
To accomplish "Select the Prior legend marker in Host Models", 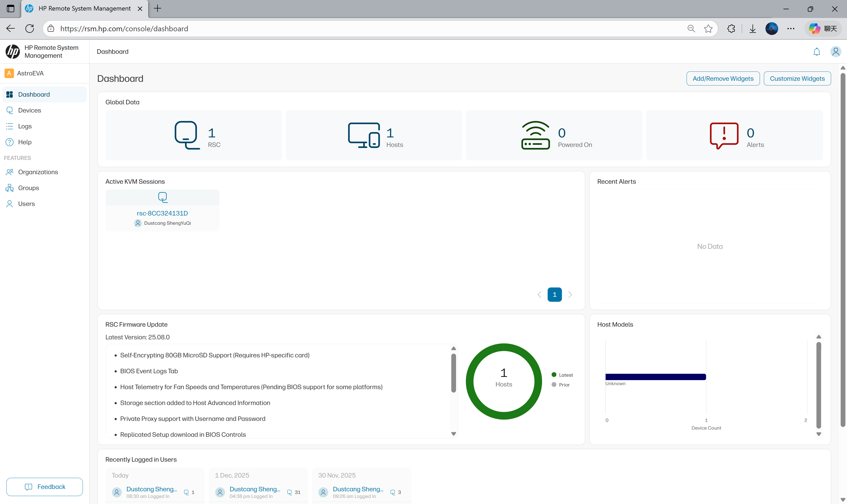I will click(x=554, y=384).
